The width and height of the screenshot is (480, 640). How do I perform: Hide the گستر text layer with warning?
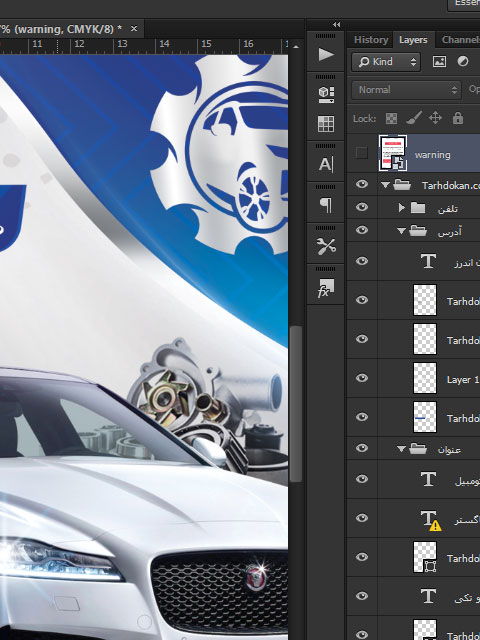[x=362, y=518]
